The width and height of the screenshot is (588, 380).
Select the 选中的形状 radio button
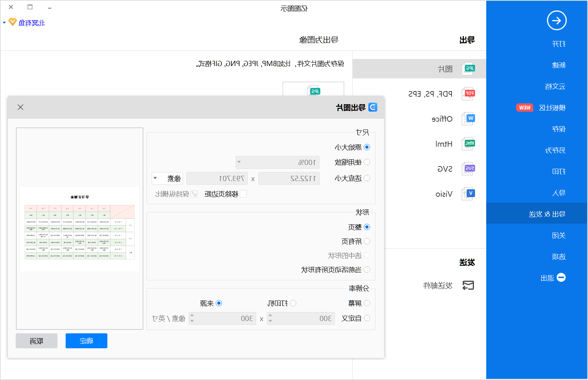pos(367,255)
